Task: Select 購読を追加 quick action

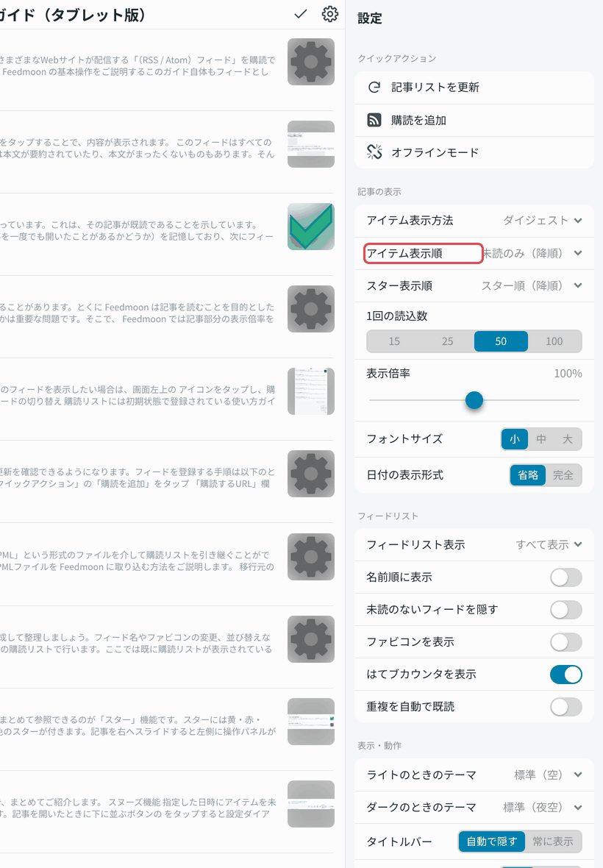Action: click(474, 120)
